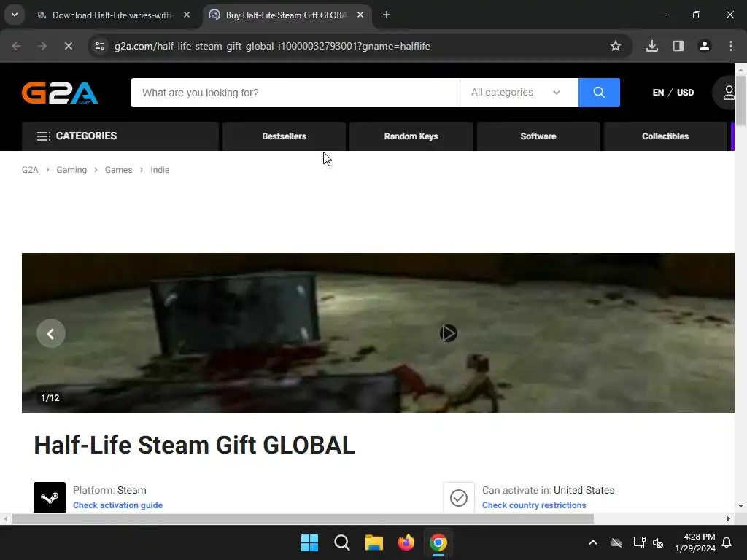Click the muted volume tray icon
The width and height of the screenshot is (747, 560).
coord(658,542)
